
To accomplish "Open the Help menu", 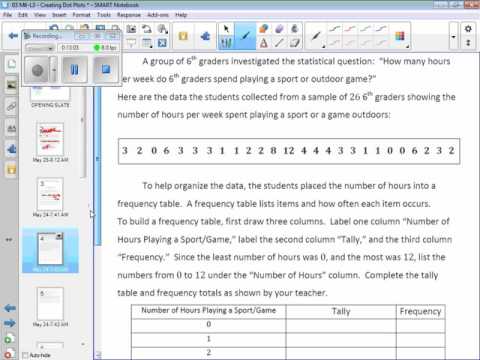I will point(181,15).
